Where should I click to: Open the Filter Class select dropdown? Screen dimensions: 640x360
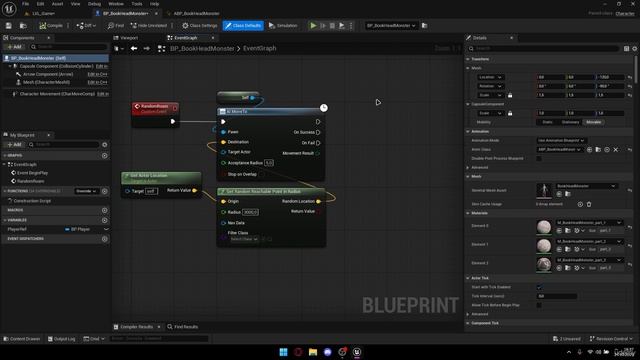(x=244, y=239)
